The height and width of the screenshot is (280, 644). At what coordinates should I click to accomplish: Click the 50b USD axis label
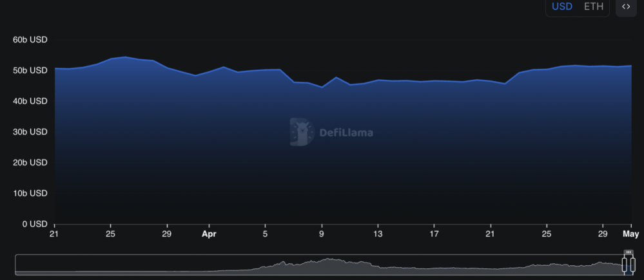(x=30, y=71)
